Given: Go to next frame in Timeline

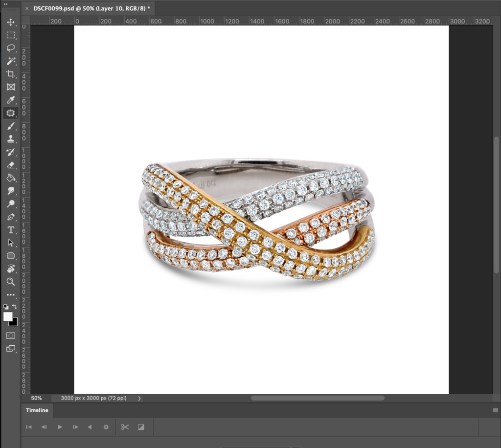Looking at the screenshot, I should [x=75, y=427].
